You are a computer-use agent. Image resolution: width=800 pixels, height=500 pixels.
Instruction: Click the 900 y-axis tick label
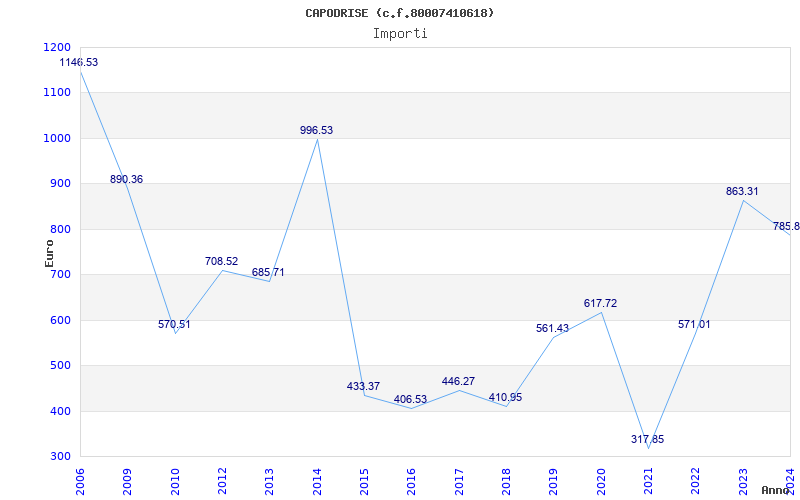point(60,184)
